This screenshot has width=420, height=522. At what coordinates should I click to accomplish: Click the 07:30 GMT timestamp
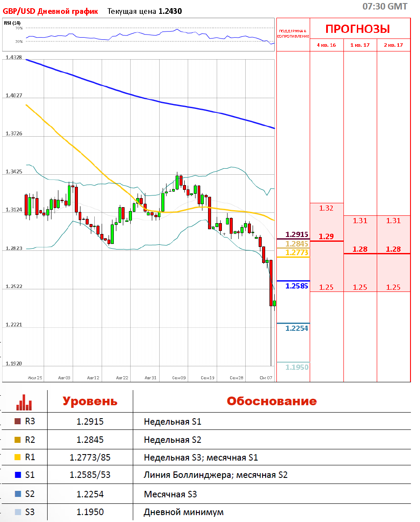(x=385, y=6)
